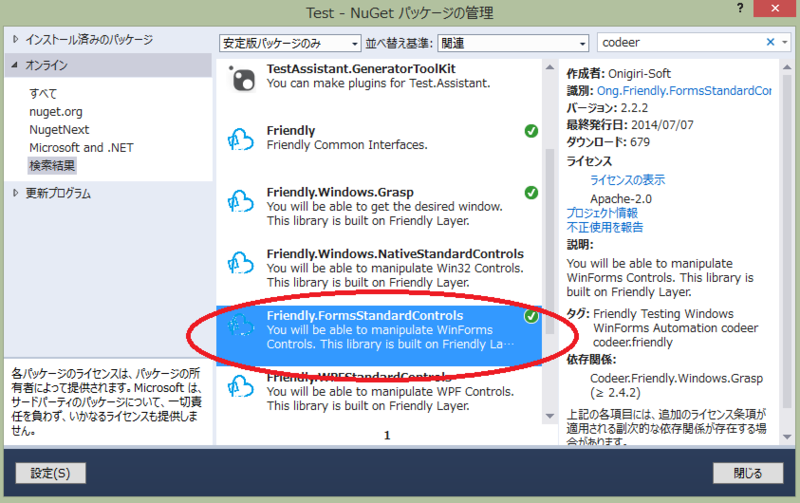Click the Friendly.FormsStandardControls package icon
Screen dimensions: 800x503
click(240, 325)
